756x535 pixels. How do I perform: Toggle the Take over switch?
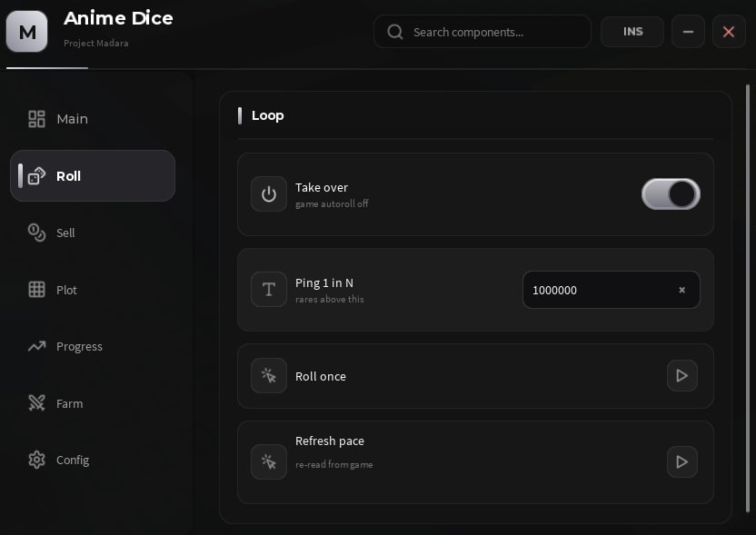(671, 194)
